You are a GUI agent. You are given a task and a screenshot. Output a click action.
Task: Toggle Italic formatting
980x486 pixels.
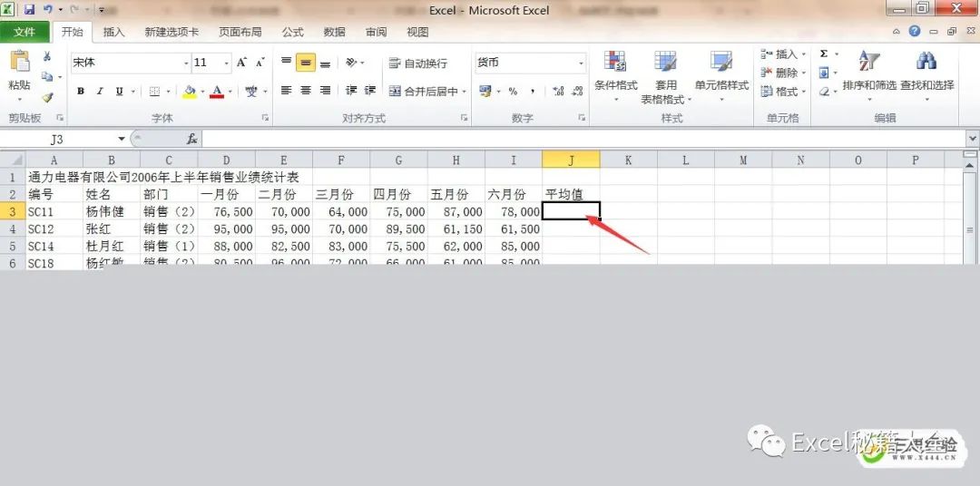100,92
